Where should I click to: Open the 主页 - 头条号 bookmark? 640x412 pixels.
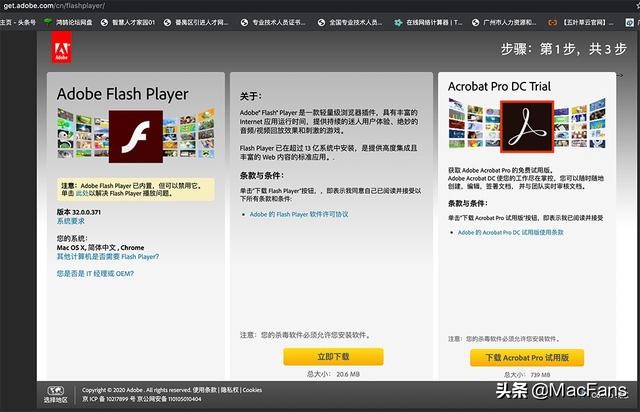click(18, 22)
